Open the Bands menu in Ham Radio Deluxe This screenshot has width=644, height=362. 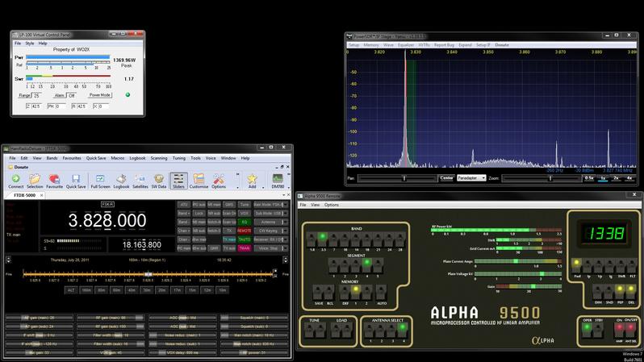click(52, 158)
